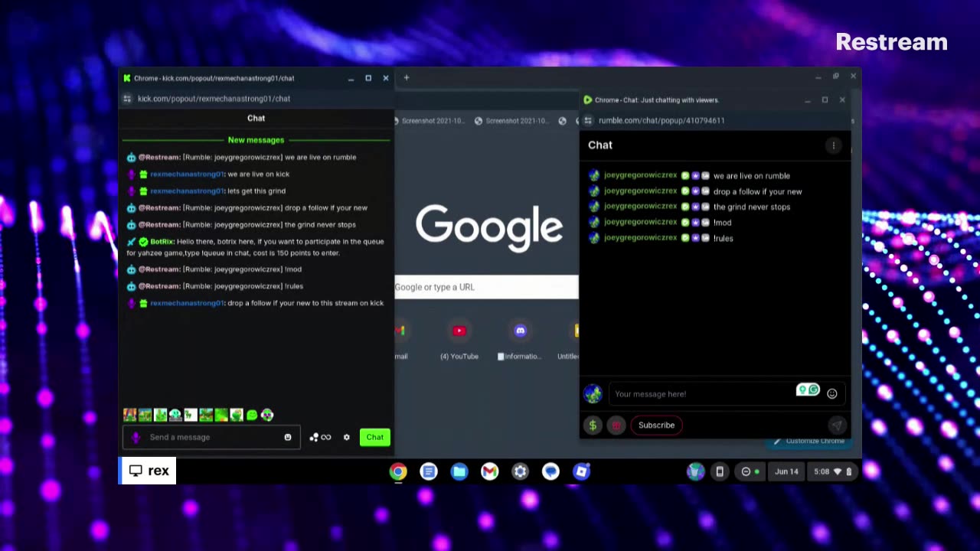The height and width of the screenshot is (551, 980).
Task: Open the Rumble emoji smiley picker
Action: 832,394
